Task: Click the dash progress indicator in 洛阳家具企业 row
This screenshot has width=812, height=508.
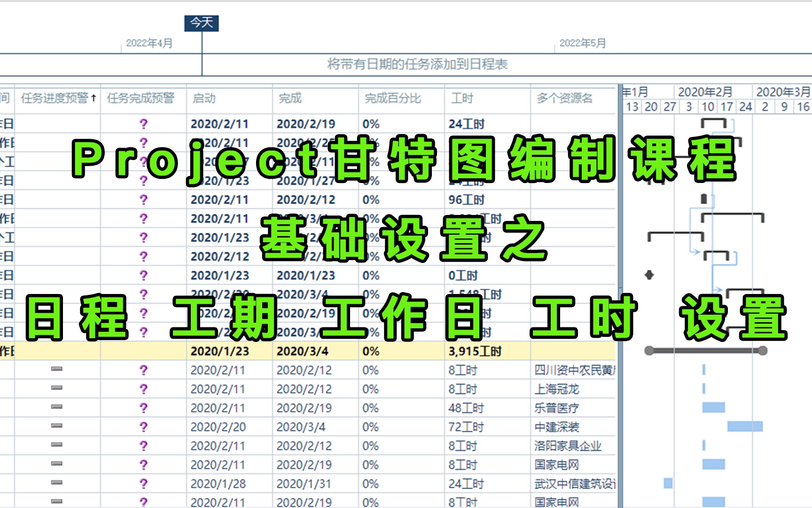Action: click(x=57, y=444)
